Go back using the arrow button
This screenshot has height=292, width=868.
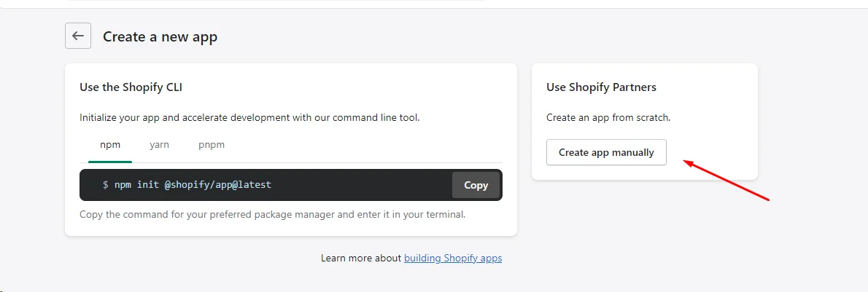[78, 36]
